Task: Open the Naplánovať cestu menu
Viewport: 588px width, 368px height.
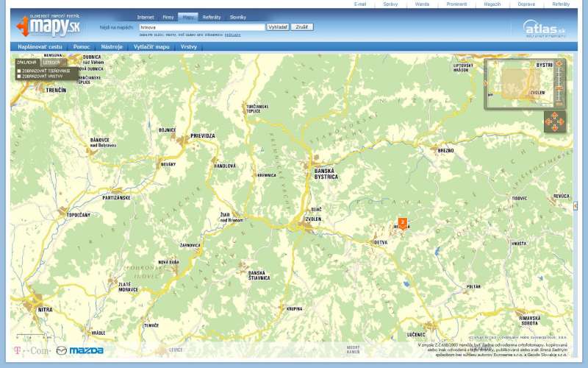Action: 40,46
